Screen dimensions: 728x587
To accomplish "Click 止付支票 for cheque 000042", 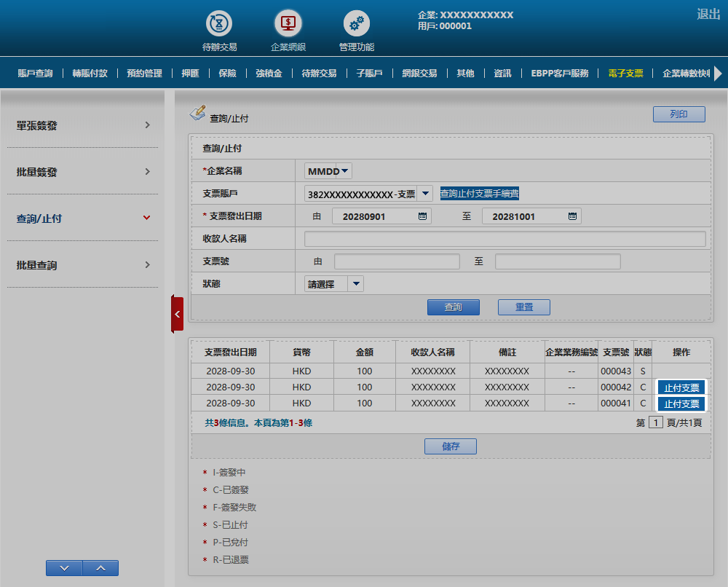I will [x=681, y=388].
